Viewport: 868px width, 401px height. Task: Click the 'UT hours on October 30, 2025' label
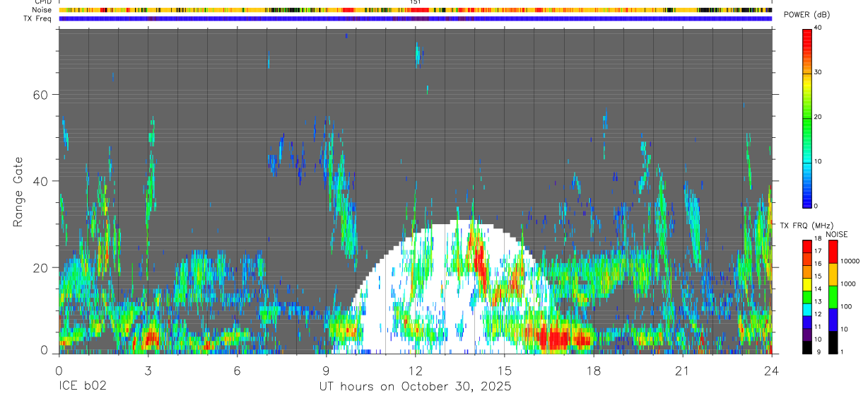[x=415, y=387]
